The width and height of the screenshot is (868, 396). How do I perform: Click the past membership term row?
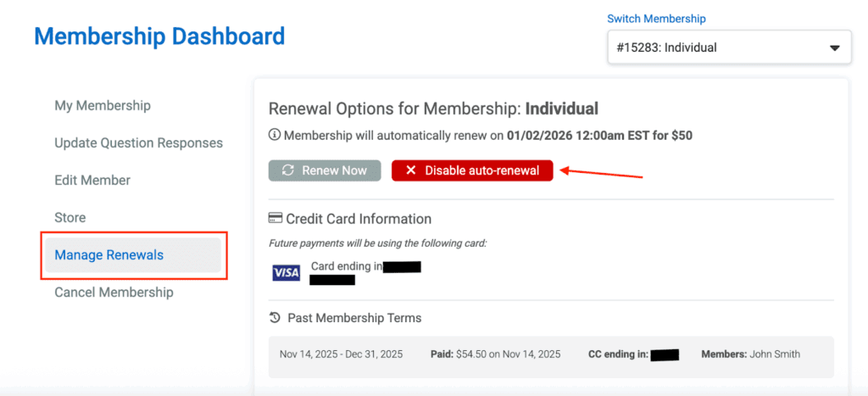click(x=551, y=354)
